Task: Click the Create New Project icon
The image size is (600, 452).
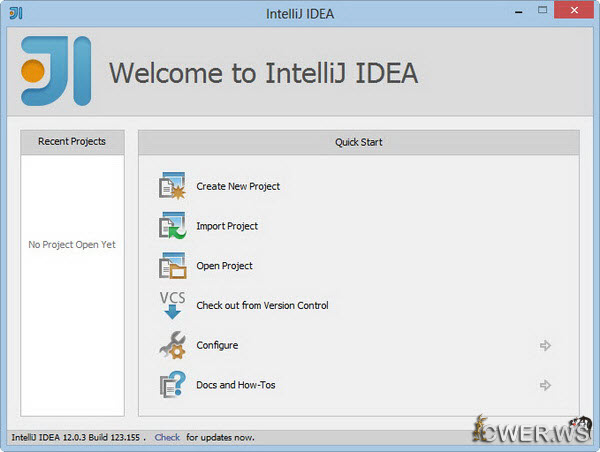Action: point(173,186)
